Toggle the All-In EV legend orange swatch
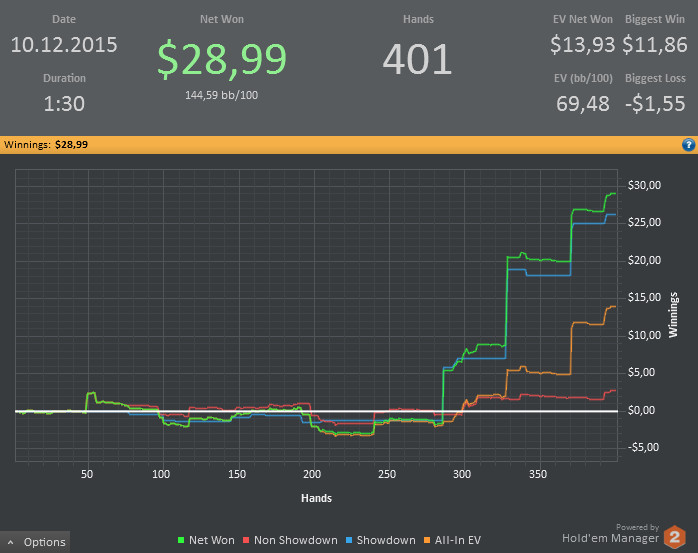The image size is (698, 553). (427, 540)
